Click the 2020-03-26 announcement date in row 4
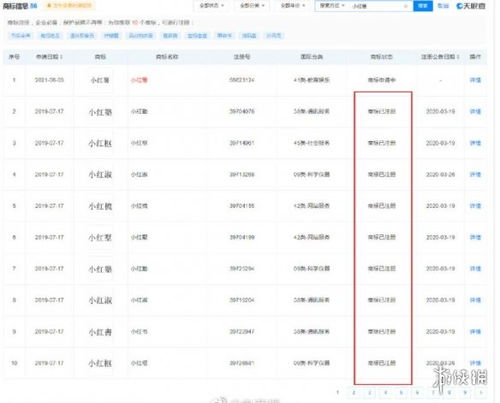This screenshot has height=403, width=500. [x=440, y=174]
